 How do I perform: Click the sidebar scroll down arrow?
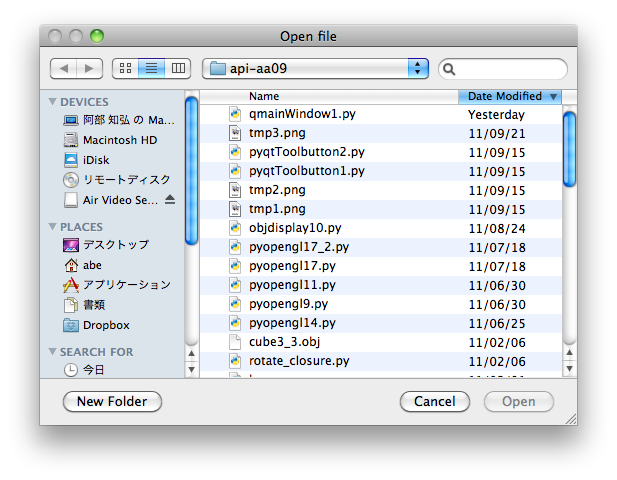pos(191,369)
